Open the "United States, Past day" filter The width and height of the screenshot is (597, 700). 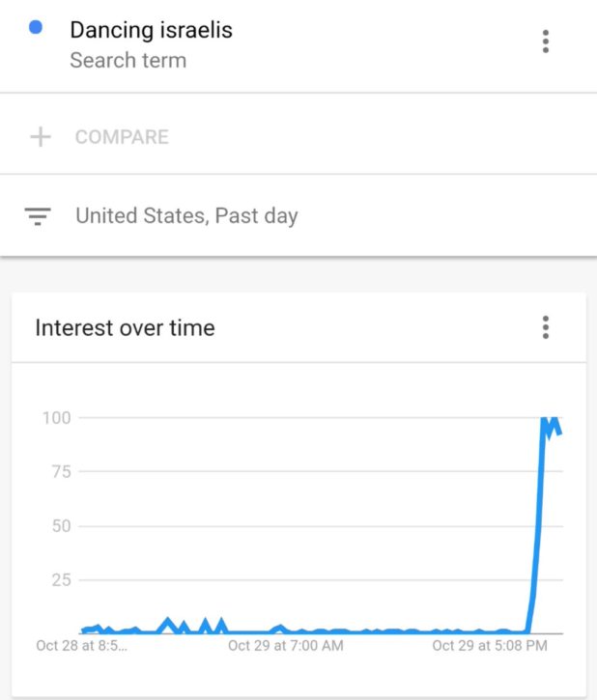pos(186,215)
